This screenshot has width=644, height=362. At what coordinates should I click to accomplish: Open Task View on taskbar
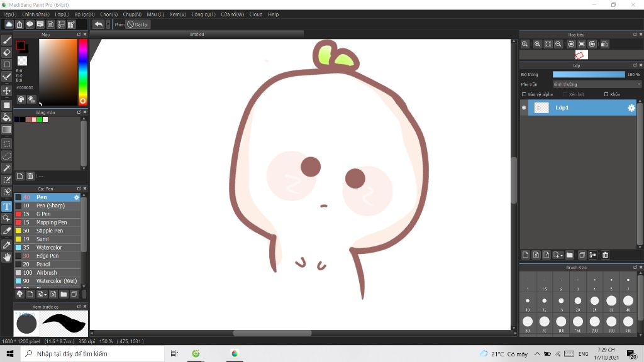(x=175, y=354)
